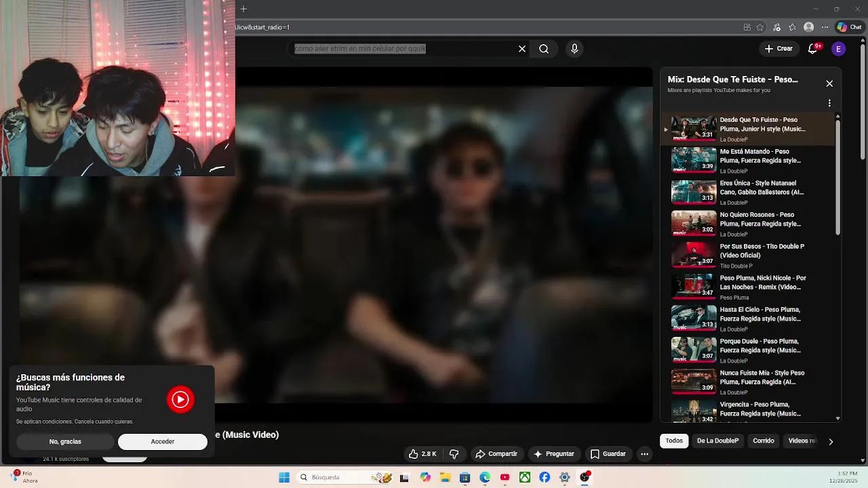Image resolution: width=868 pixels, height=488 pixels.
Task: Open YouTube notifications bell
Action: (x=813, y=49)
